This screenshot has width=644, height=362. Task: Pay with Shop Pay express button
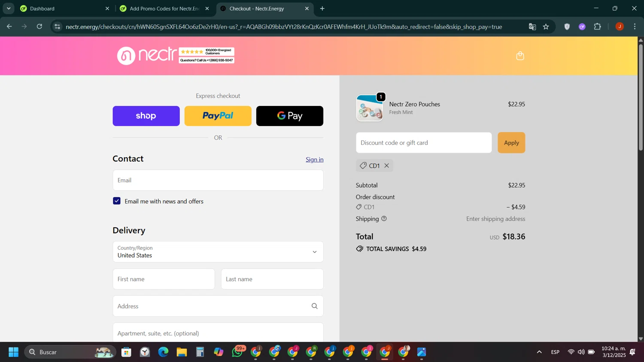[x=146, y=116]
